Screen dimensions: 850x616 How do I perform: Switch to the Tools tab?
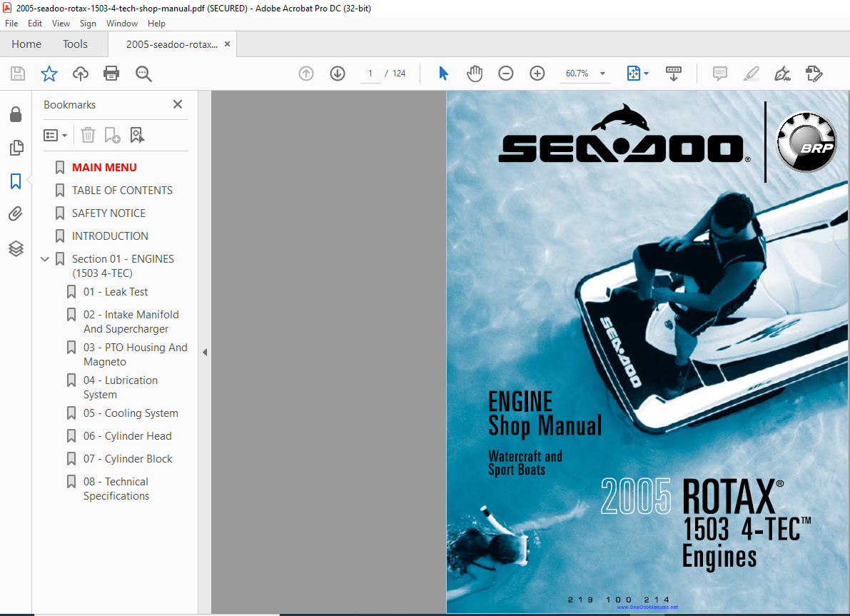point(75,44)
